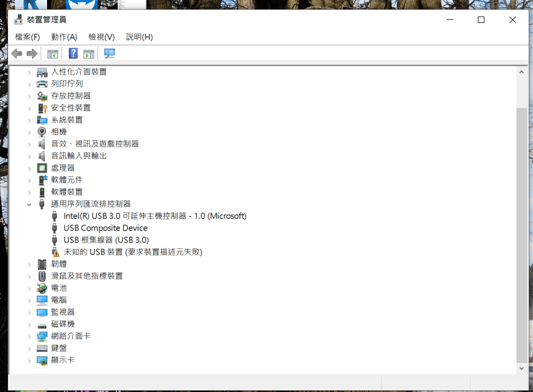This screenshot has height=392, width=533.
Task: Select the 軟體裝置 icon
Action: [42, 192]
